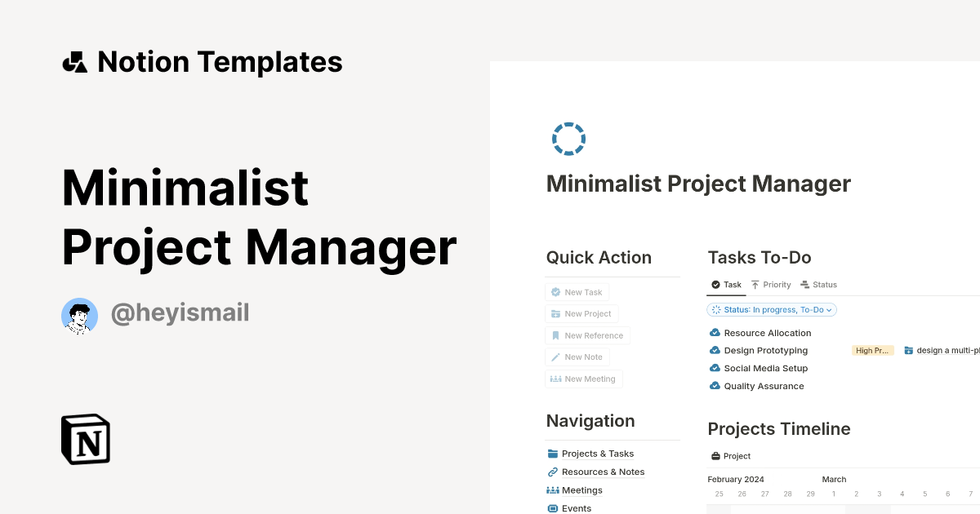Open the Status column header options
This screenshot has width=980, height=514.
pos(819,284)
